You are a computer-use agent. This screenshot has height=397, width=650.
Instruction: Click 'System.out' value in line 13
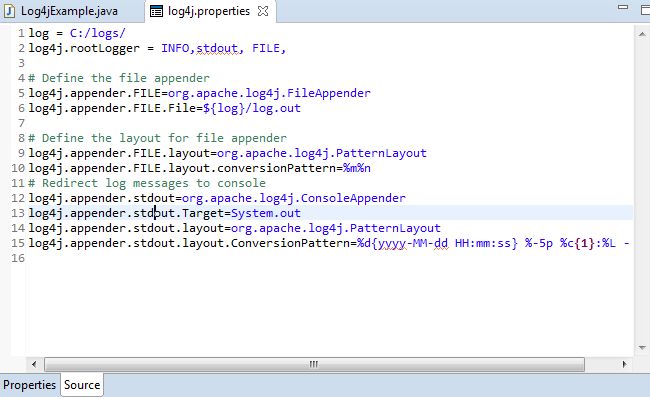click(x=266, y=213)
